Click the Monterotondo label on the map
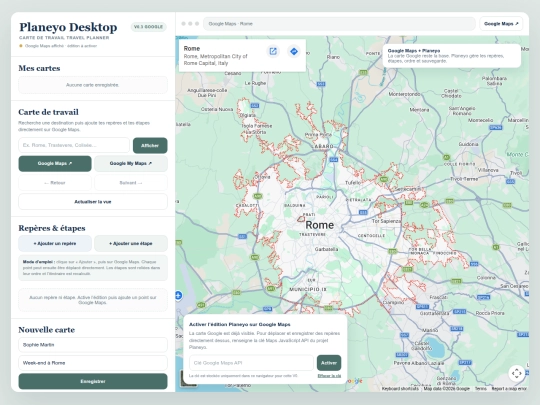Viewport: 540px width, 405px height. [x=404, y=94]
